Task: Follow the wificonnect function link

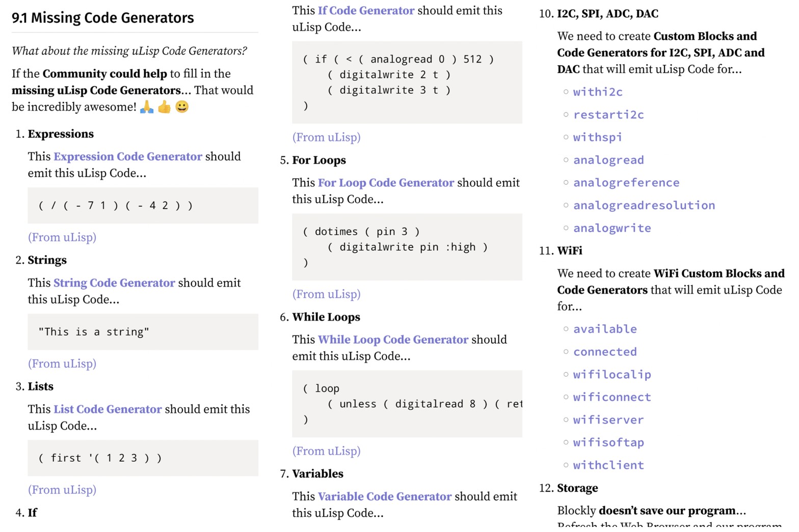Action: click(x=612, y=397)
